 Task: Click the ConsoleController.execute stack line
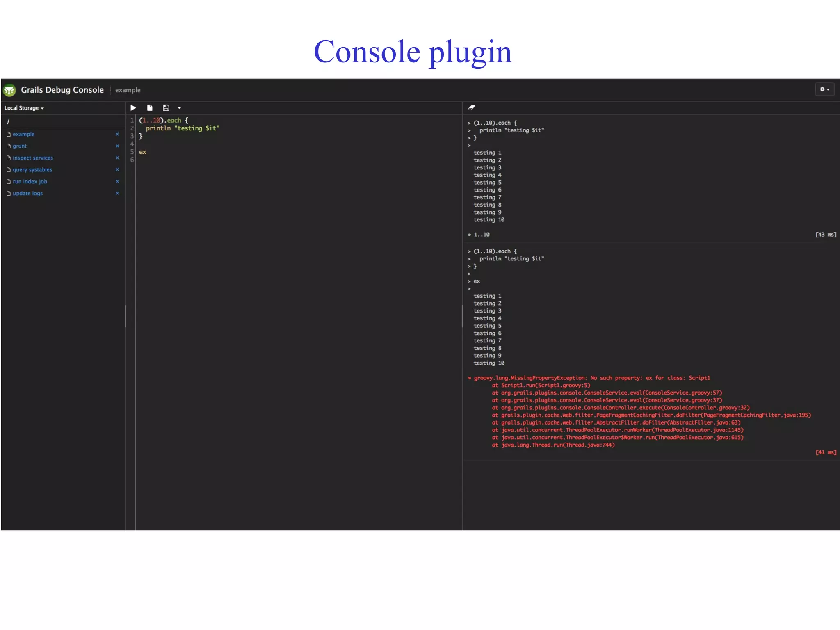(x=621, y=408)
